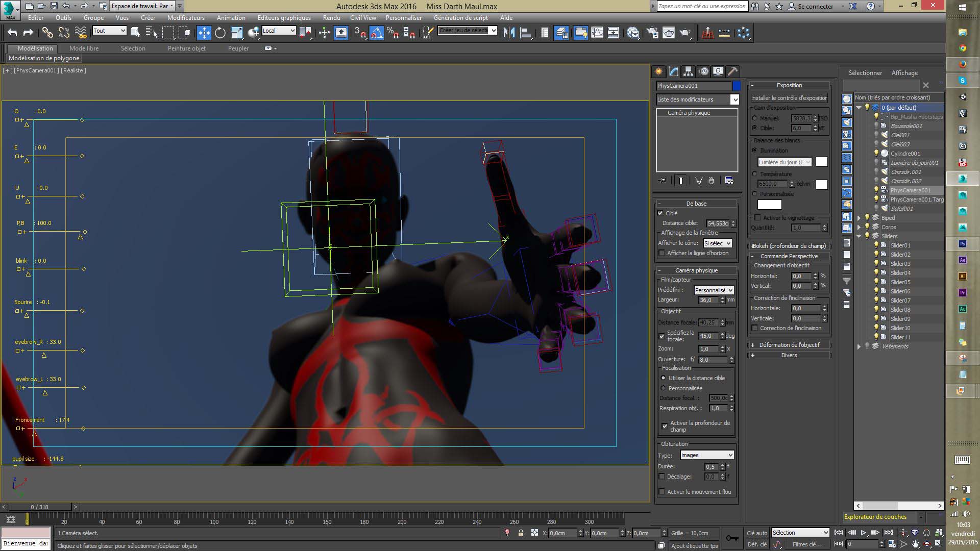The width and height of the screenshot is (980, 551).
Task: Click the PhysCamera001 blue color swatch
Action: (x=736, y=86)
